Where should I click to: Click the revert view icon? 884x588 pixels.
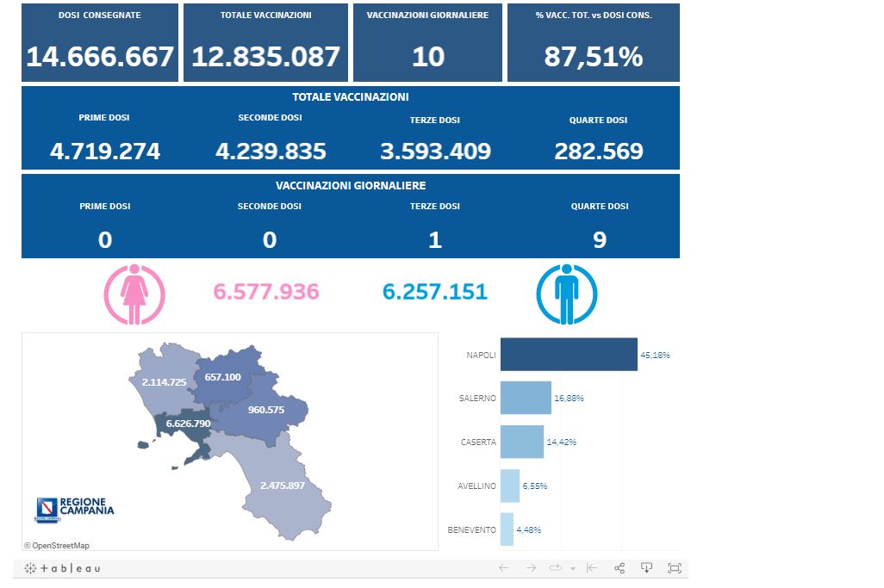click(x=592, y=568)
